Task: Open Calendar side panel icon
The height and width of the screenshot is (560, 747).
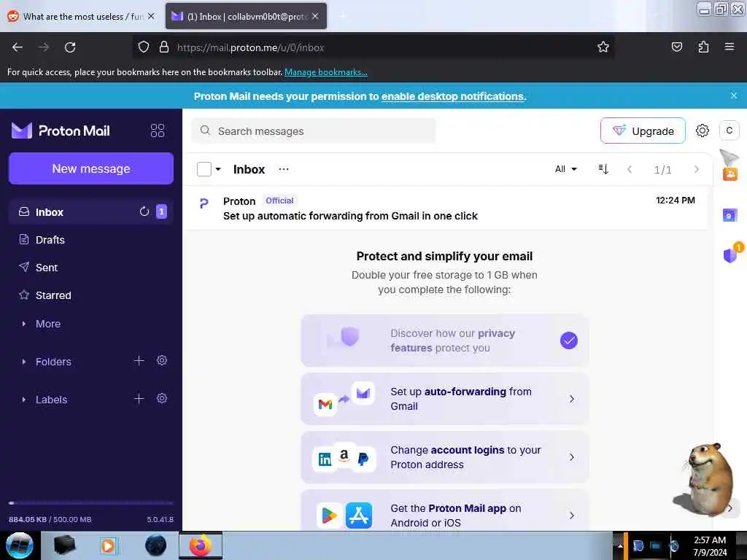Action: coord(729,216)
